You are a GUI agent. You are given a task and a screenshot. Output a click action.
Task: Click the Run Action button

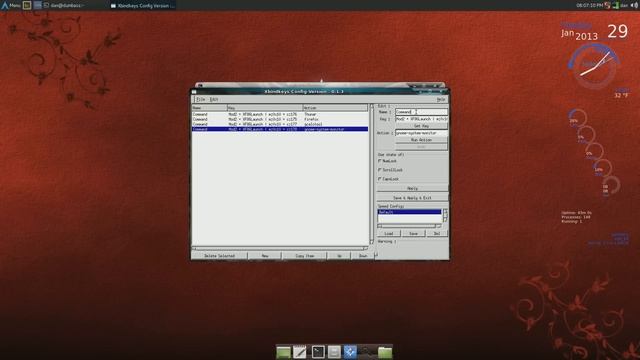(x=421, y=140)
